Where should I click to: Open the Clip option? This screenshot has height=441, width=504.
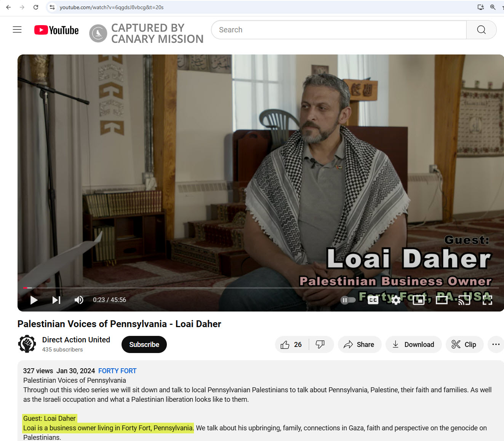click(464, 344)
